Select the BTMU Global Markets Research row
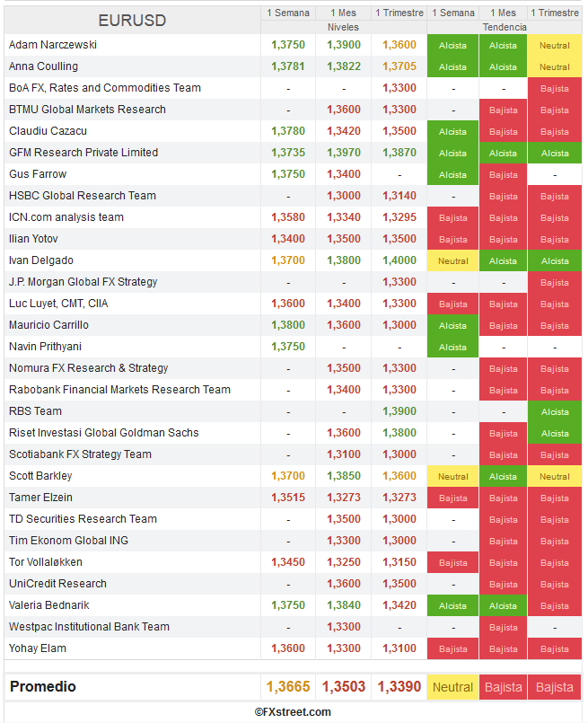Screen dimensions: 588x723 pos(87,110)
